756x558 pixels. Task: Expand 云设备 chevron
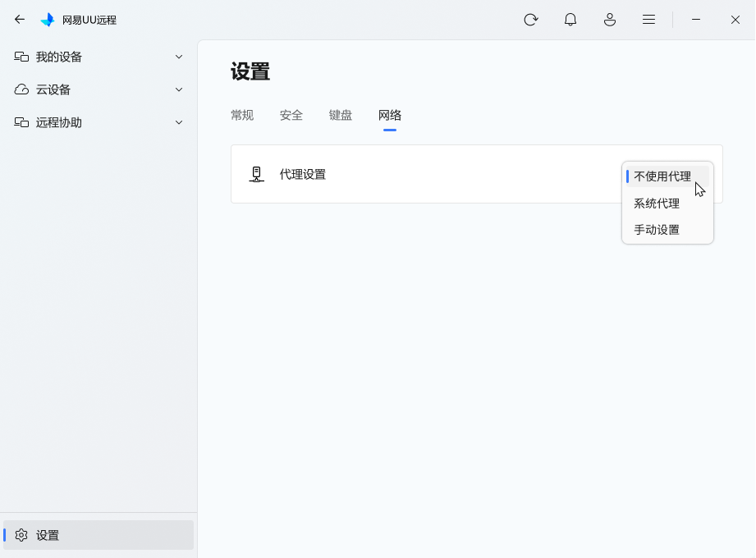(x=179, y=89)
